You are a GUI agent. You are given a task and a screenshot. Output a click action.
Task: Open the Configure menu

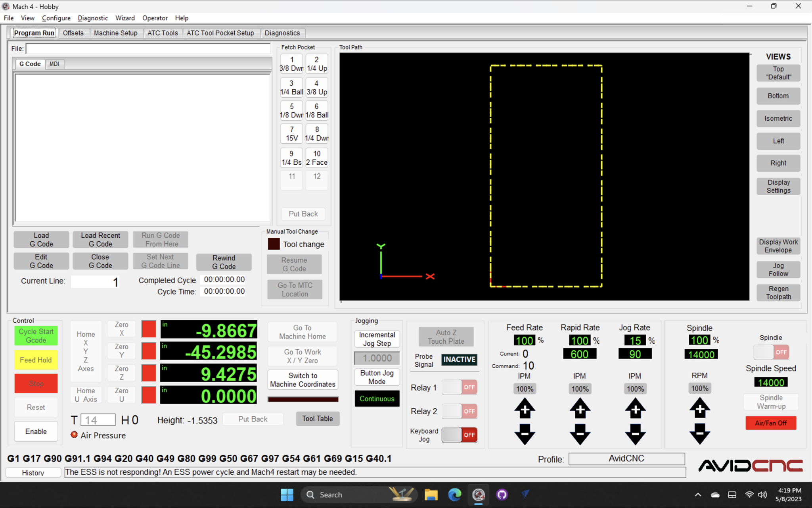point(56,18)
